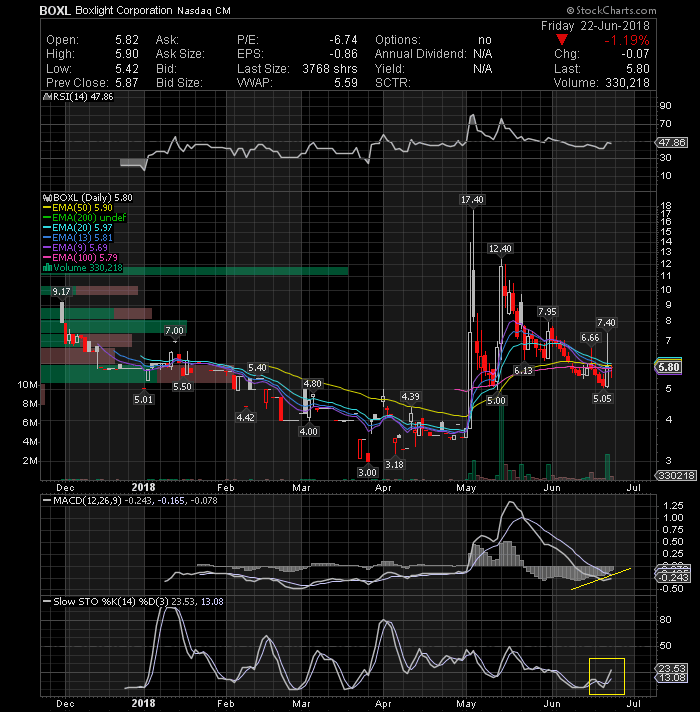
Task: Click the Open 5.82 value
Action: [x=127, y=40]
